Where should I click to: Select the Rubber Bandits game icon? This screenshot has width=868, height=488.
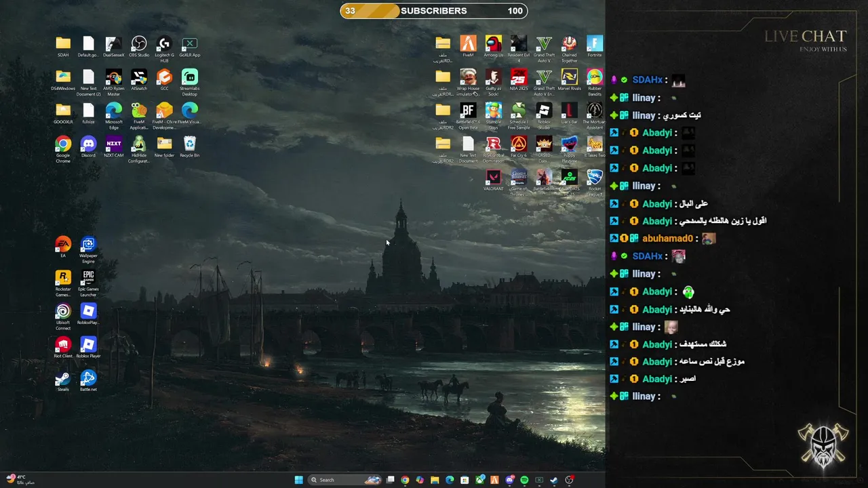click(x=595, y=82)
